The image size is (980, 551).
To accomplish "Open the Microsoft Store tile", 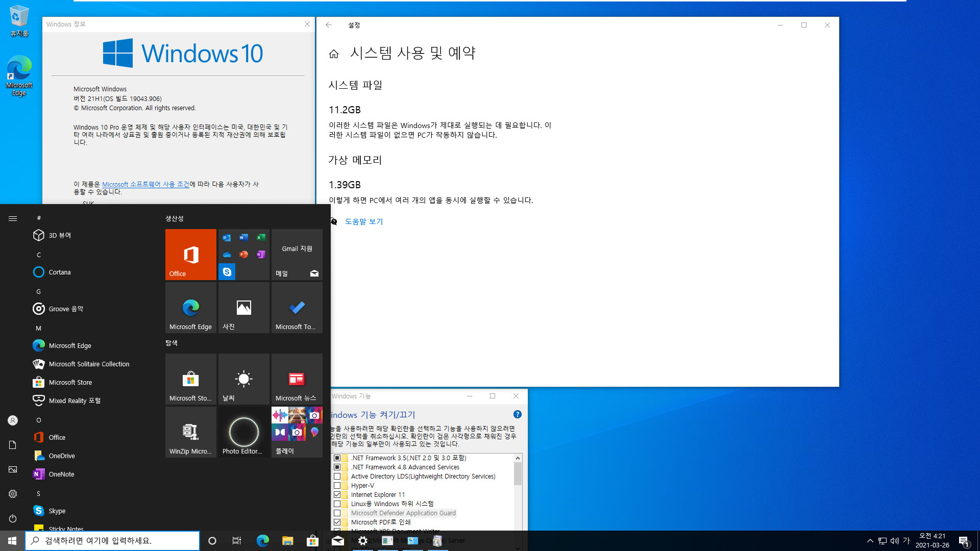I will pos(191,379).
